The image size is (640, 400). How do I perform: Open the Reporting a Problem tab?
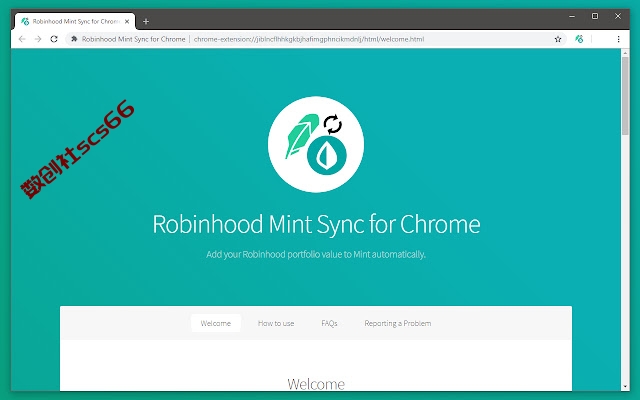(398, 323)
